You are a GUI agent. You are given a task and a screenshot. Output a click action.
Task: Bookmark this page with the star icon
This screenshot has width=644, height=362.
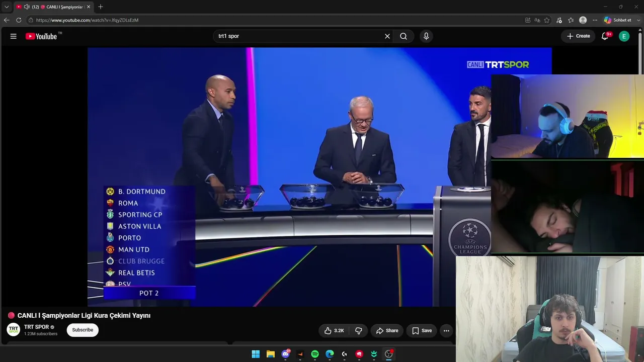[x=547, y=20]
